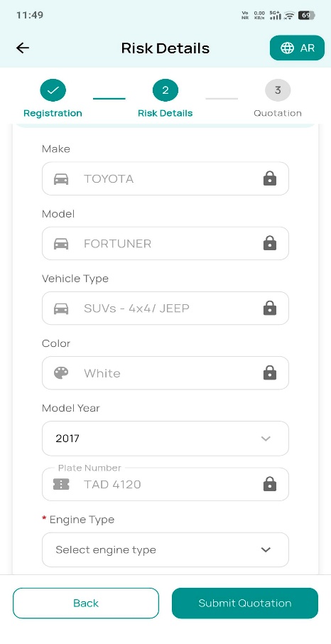Tap the Back button
Image resolution: width=331 pixels, height=644 pixels.
pyautogui.click(x=86, y=603)
